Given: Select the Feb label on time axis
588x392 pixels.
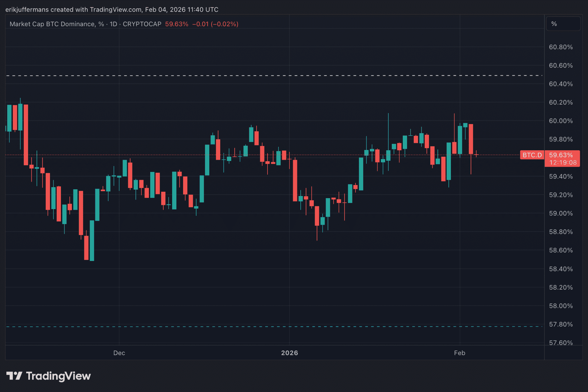Looking at the screenshot, I should point(459,353).
